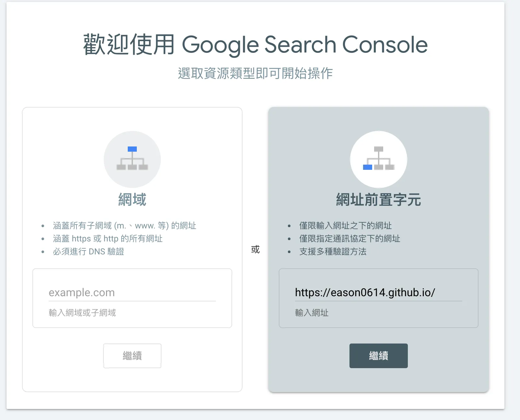The height and width of the screenshot is (420, 520).
Task: Click the 必須進行 DNS 驗證 bullet item
Action: (89, 251)
